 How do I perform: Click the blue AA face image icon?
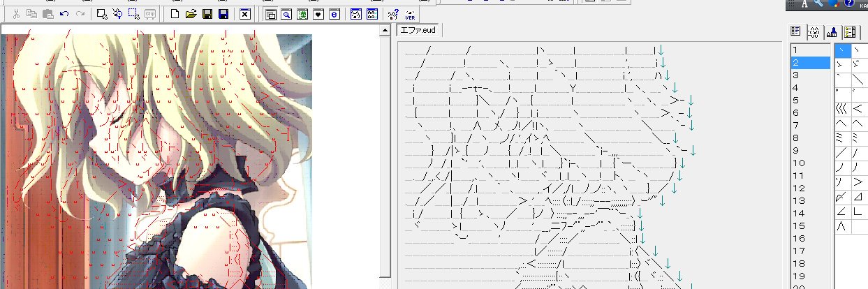[356, 14]
